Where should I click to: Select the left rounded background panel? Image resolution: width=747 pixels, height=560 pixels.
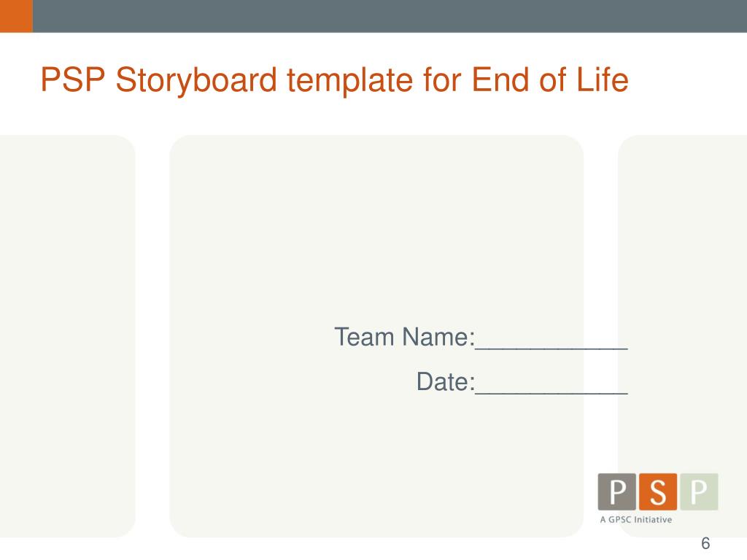coord(68,336)
